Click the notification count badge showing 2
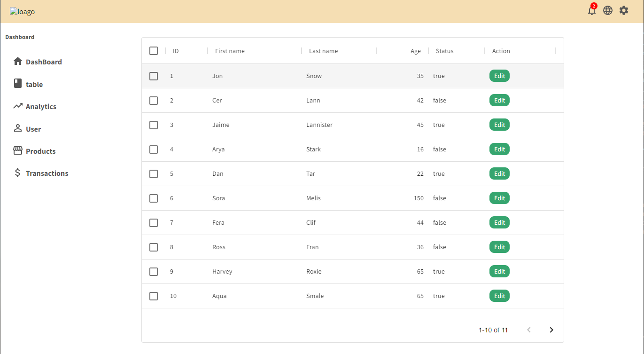Image resolution: width=644 pixels, height=354 pixels. pyautogui.click(x=594, y=6)
